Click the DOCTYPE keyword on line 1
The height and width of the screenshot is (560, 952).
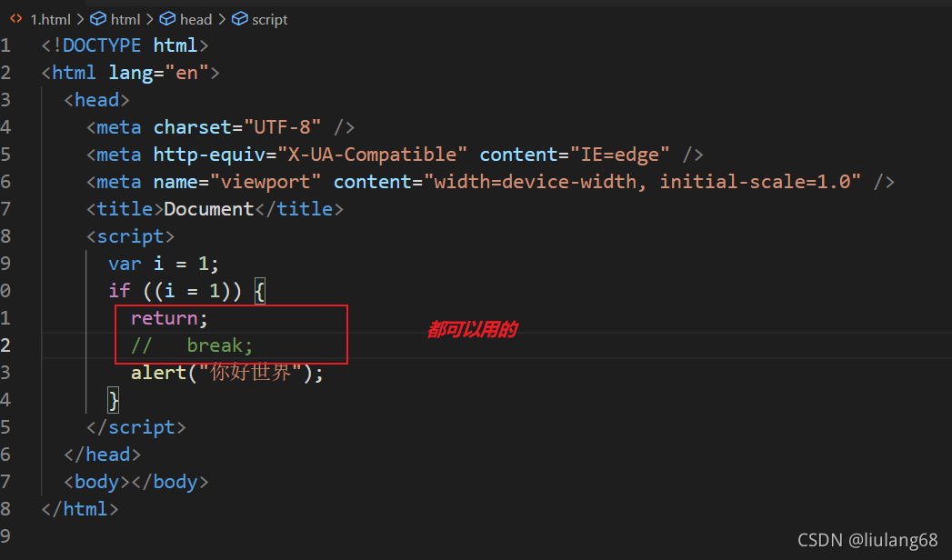[x=102, y=45]
